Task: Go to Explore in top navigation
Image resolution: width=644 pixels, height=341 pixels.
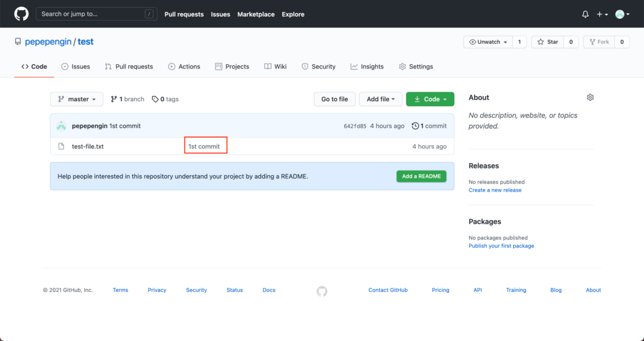Action: (293, 14)
